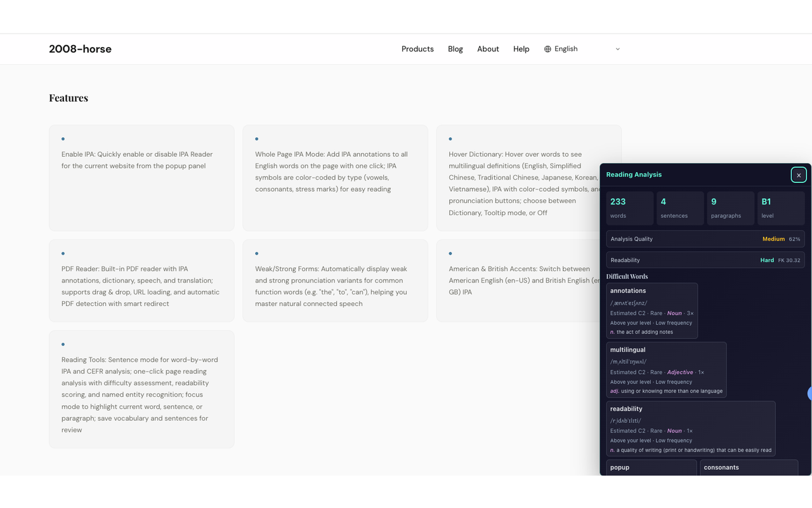Image resolution: width=812 pixels, height=508 pixels.
Task: Select the "annotations" difficult word title
Action: coord(628,291)
